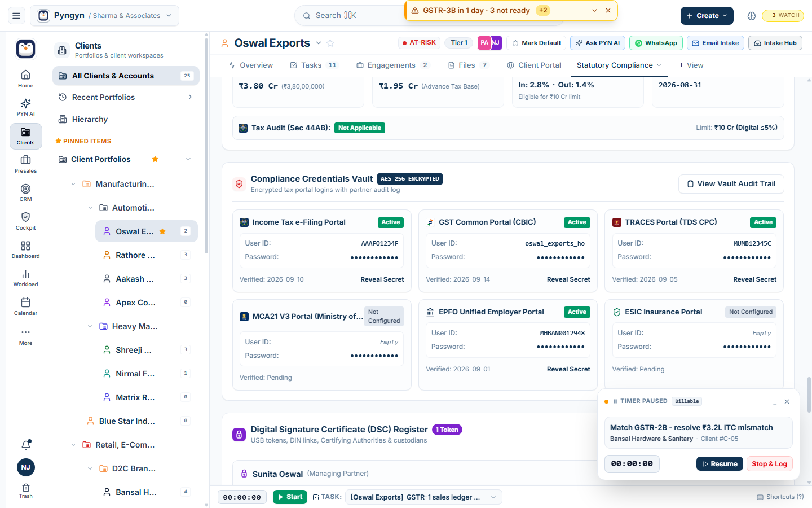The image size is (812, 508).
Task: Expand Recent Portfolios chevron
Action: 190,97
